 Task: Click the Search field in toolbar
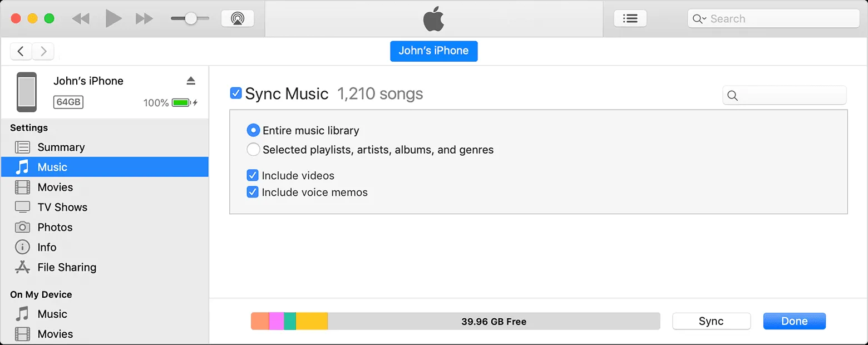coord(773,18)
